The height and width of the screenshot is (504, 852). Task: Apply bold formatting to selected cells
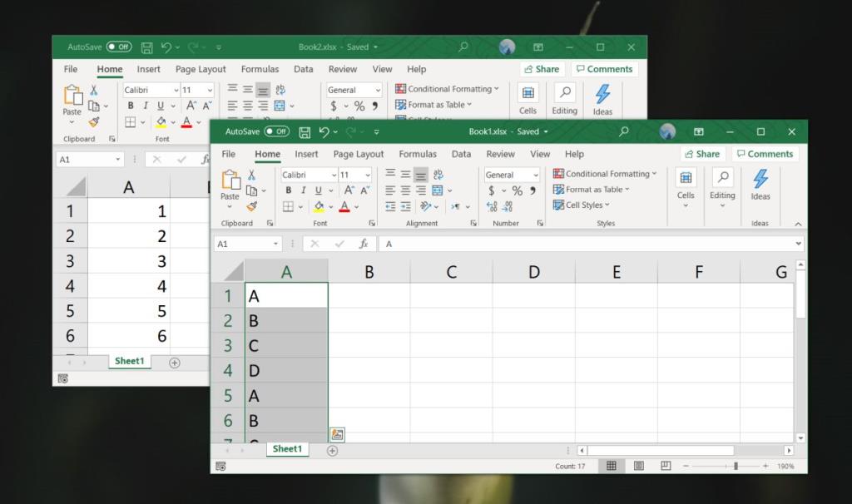(x=288, y=189)
